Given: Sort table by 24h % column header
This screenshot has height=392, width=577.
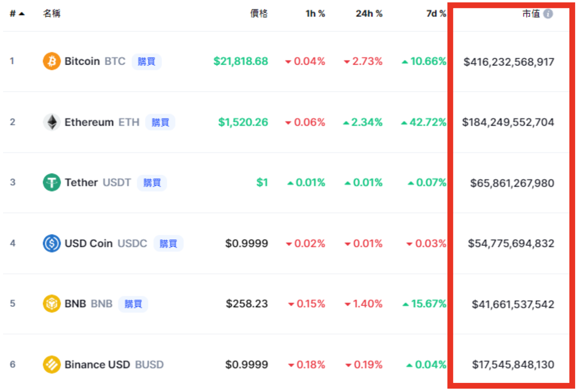Looking at the screenshot, I should (369, 14).
